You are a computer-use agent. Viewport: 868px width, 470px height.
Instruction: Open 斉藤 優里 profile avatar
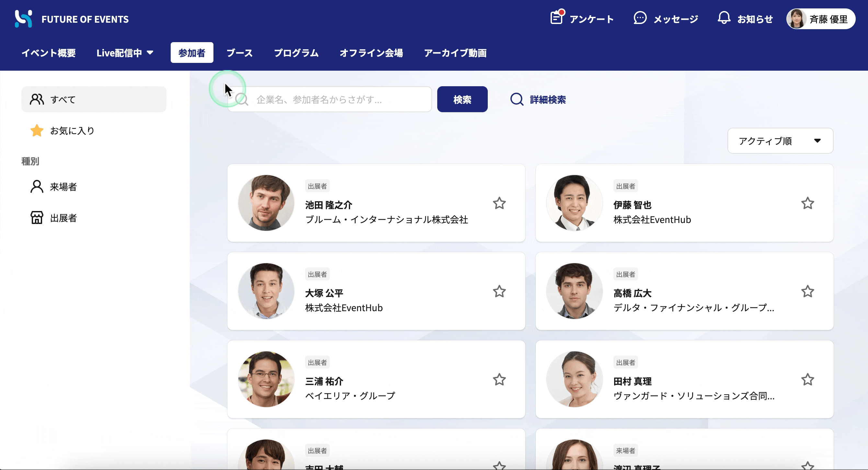(796, 19)
